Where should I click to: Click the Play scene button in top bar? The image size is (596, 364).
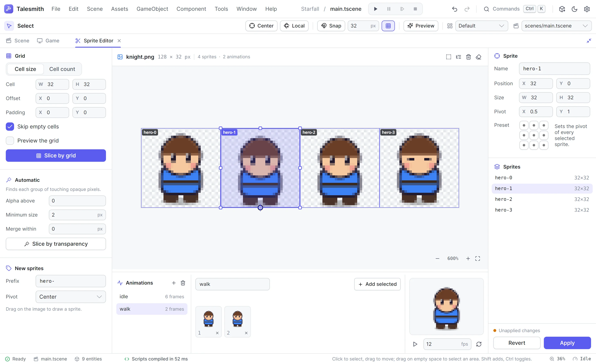(375, 9)
